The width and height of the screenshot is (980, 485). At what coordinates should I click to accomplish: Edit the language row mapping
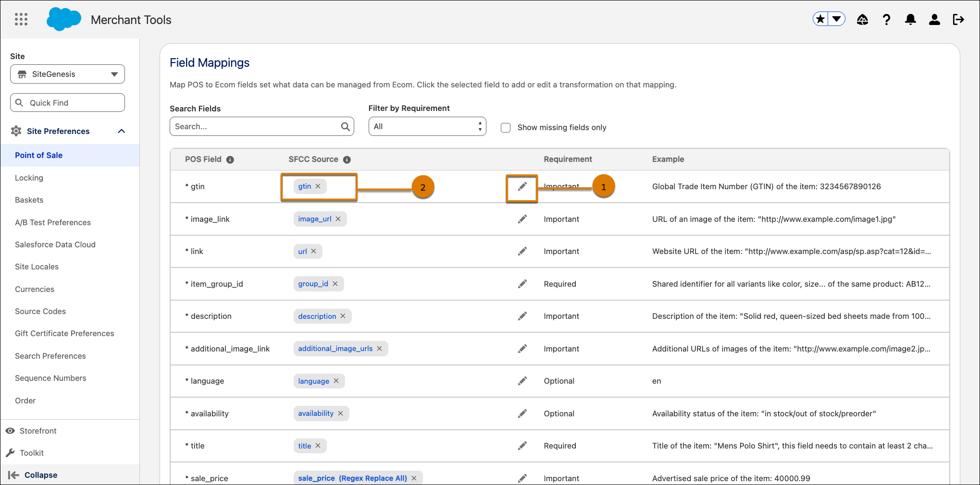click(x=522, y=381)
